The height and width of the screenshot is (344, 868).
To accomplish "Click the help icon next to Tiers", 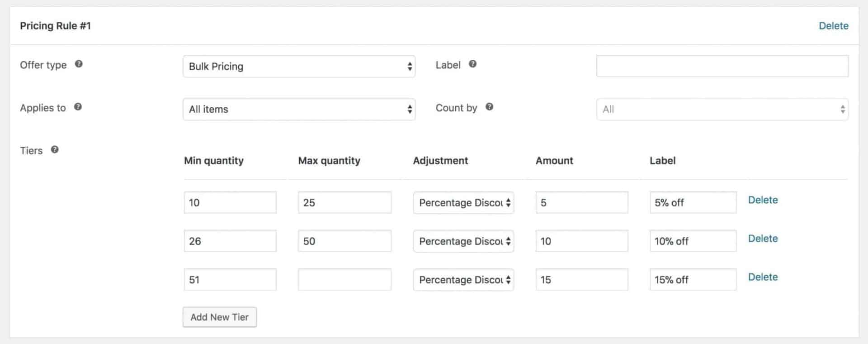I will coord(55,149).
